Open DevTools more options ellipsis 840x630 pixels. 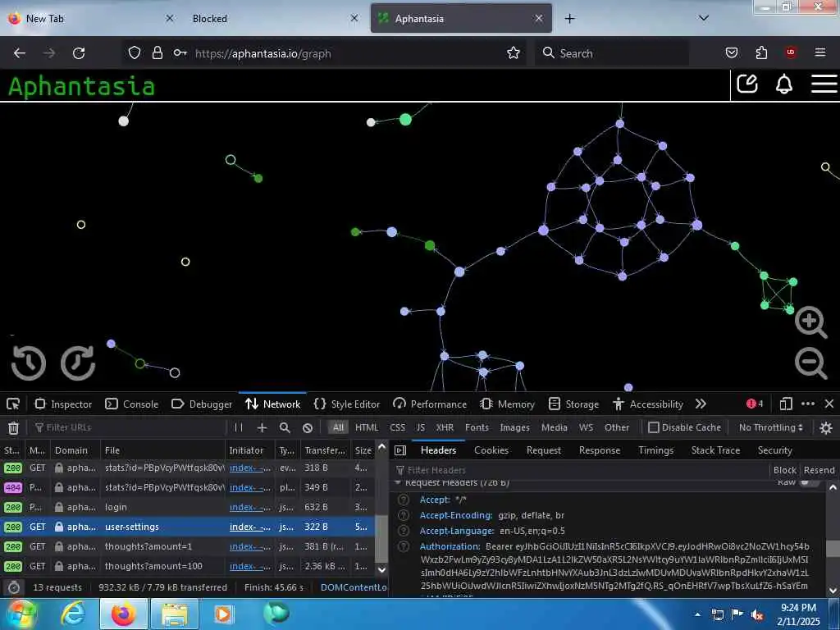click(808, 404)
